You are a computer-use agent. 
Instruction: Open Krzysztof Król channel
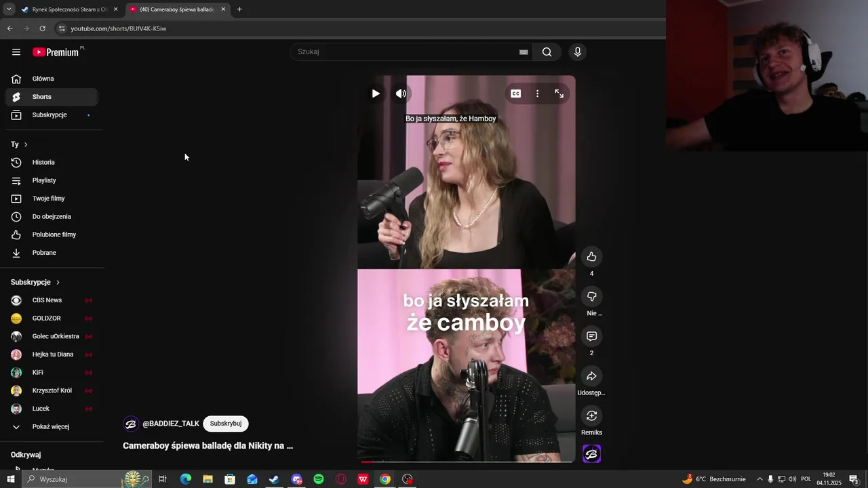click(x=52, y=390)
